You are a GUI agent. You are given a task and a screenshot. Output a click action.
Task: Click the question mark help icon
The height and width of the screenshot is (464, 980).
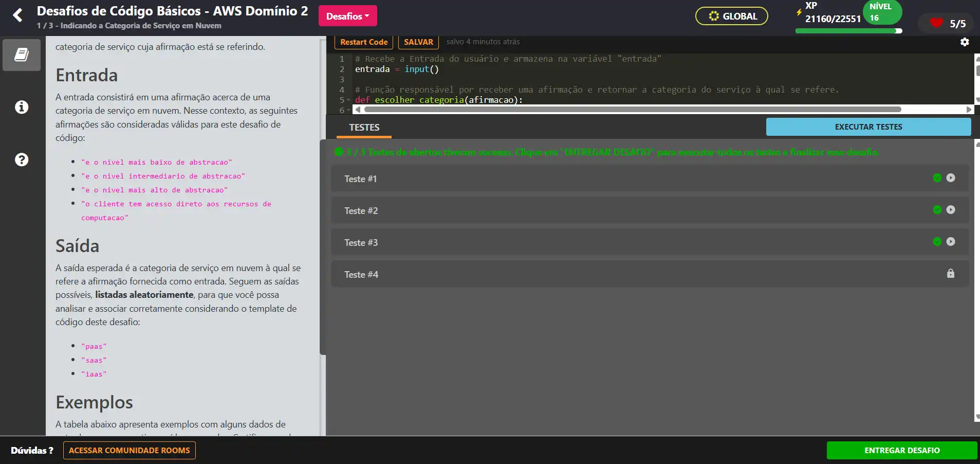22,160
